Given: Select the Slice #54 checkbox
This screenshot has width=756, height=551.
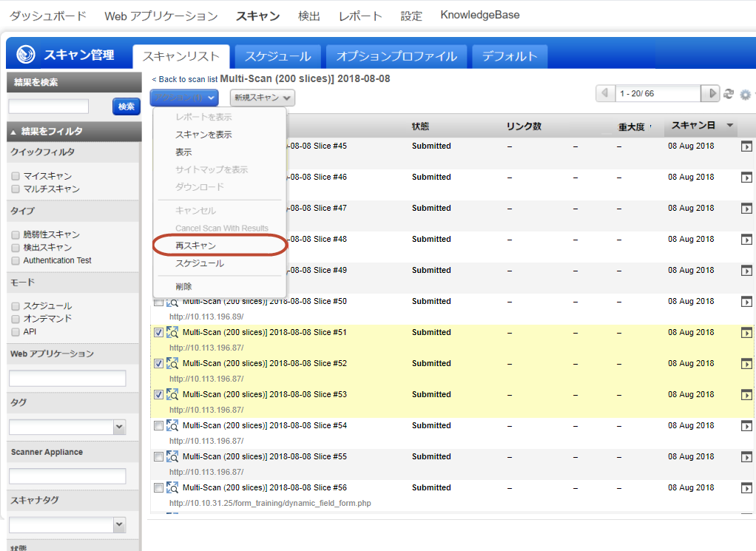Looking at the screenshot, I should tap(158, 426).
